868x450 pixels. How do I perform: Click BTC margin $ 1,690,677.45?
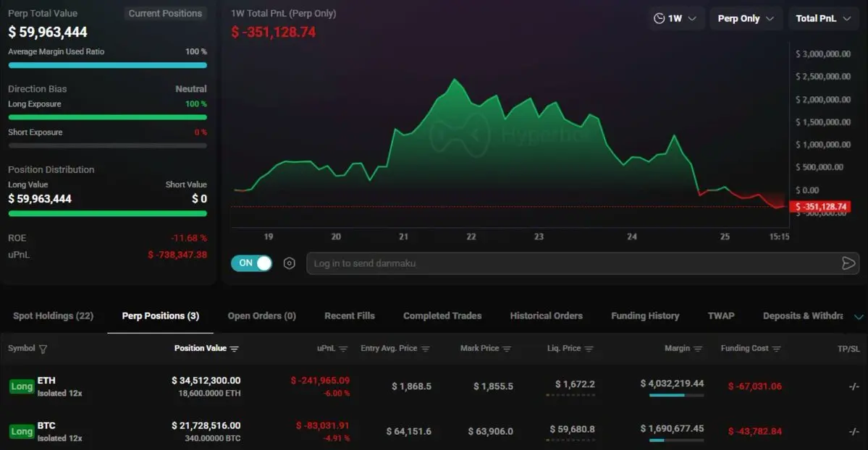[x=672, y=428]
